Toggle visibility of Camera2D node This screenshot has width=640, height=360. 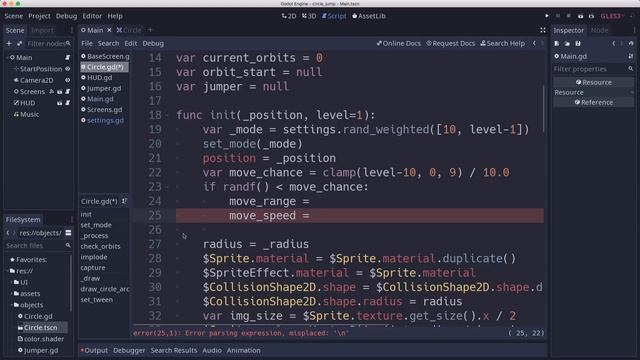[x=68, y=80]
